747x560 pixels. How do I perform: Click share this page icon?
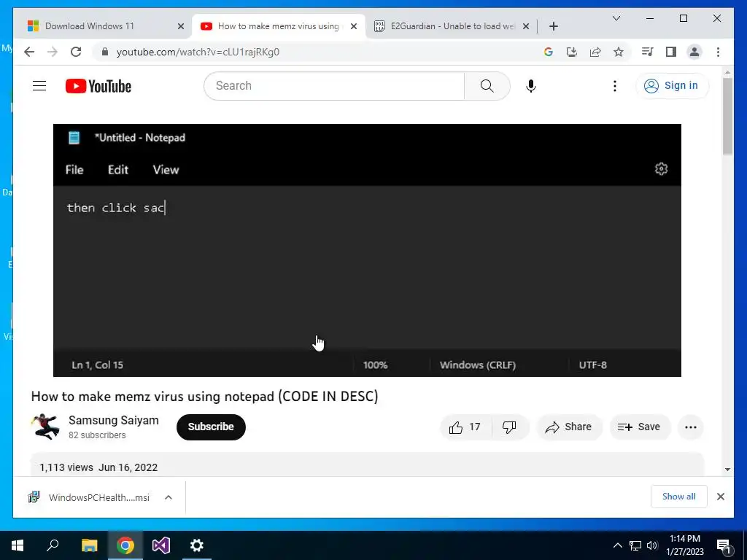coord(595,52)
